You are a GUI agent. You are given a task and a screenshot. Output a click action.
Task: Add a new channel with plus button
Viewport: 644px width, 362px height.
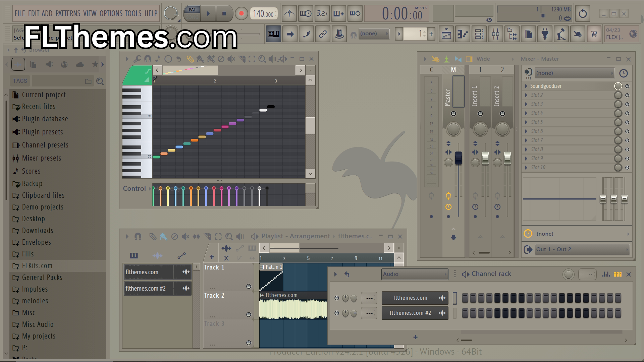(415, 338)
